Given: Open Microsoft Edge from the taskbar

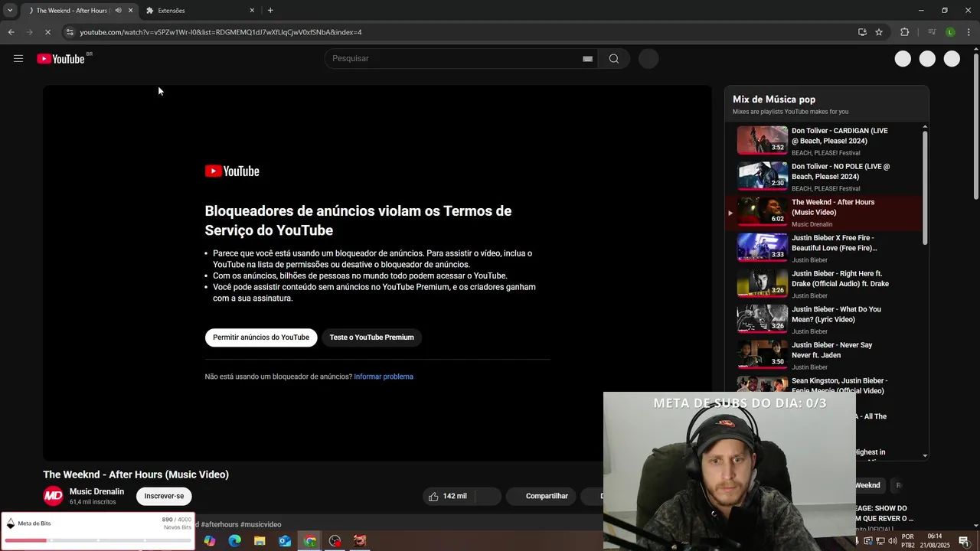Looking at the screenshot, I should [x=235, y=541].
